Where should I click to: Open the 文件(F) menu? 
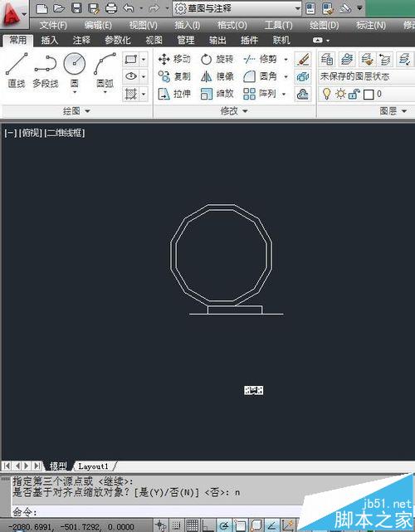pyautogui.click(x=53, y=25)
